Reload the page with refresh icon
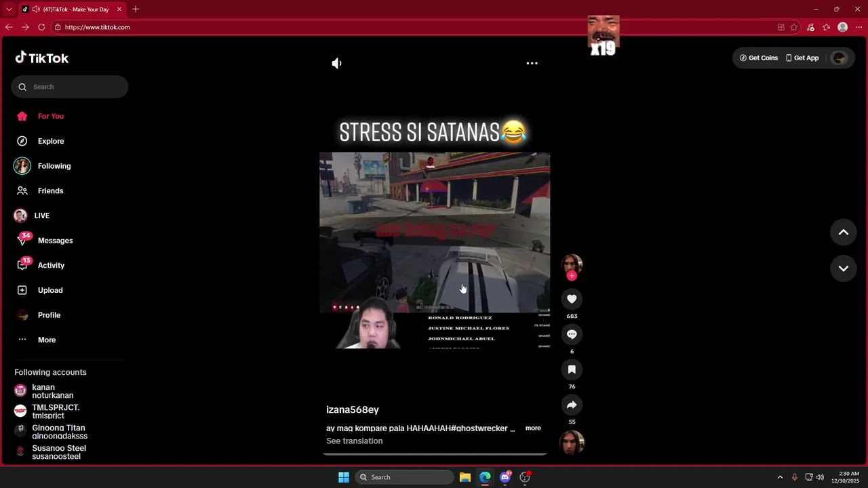This screenshot has height=488, width=868. coord(41,27)
